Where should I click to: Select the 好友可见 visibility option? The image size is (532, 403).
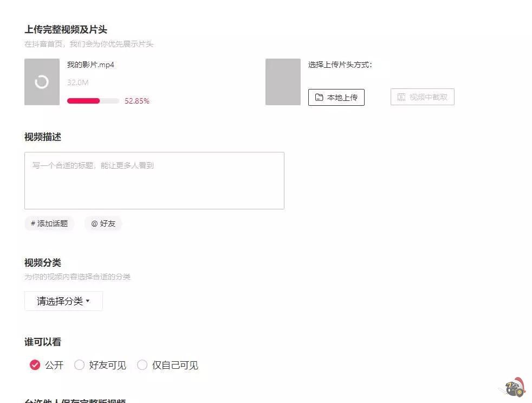click(80, 365)
